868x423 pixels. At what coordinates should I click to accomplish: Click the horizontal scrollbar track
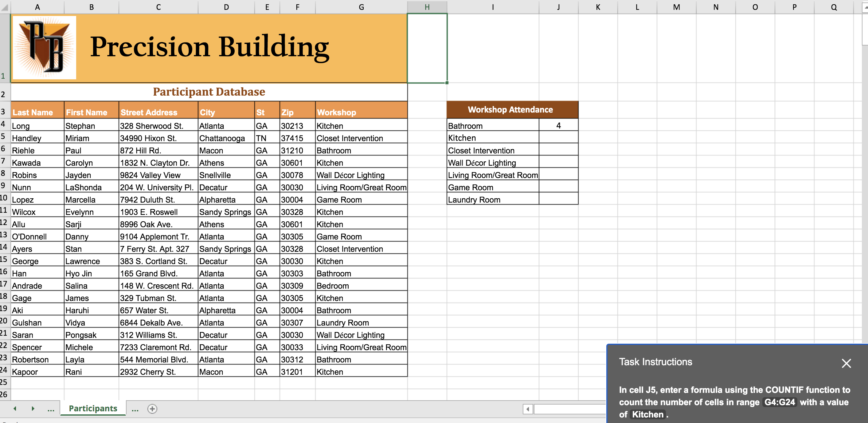tap(569, 409)
